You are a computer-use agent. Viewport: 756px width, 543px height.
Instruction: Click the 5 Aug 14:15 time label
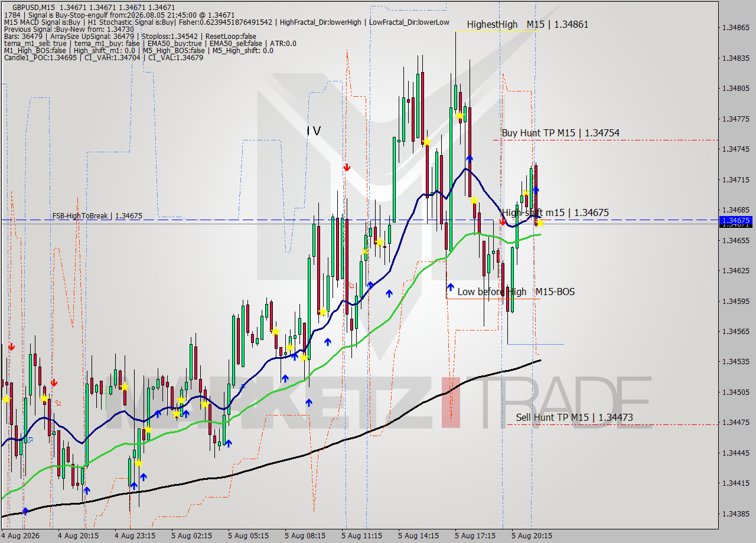click(x=418, y=536)
